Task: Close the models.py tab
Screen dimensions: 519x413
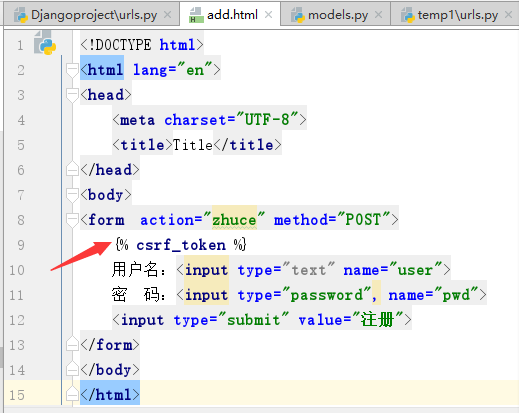Action: coord(378,15)
